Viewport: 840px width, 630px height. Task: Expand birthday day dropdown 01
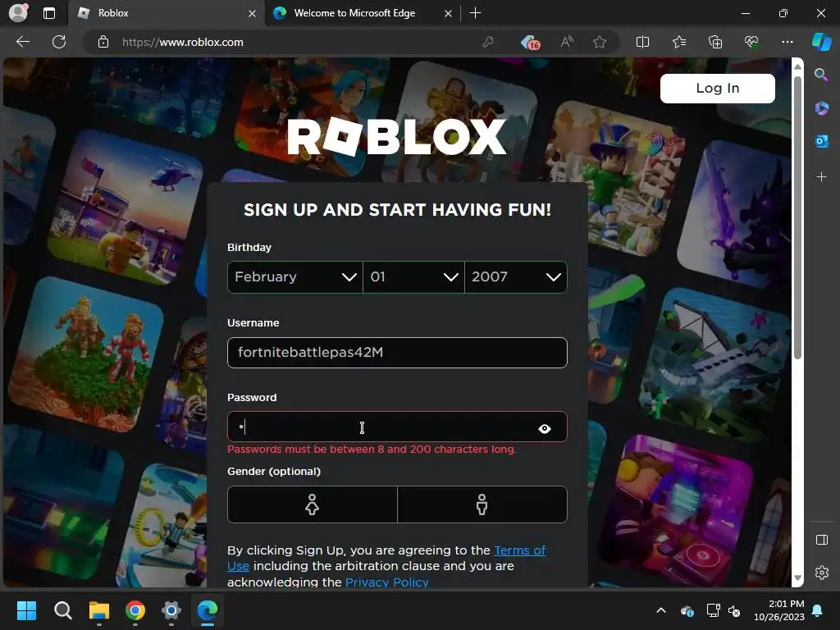point(413,277)
